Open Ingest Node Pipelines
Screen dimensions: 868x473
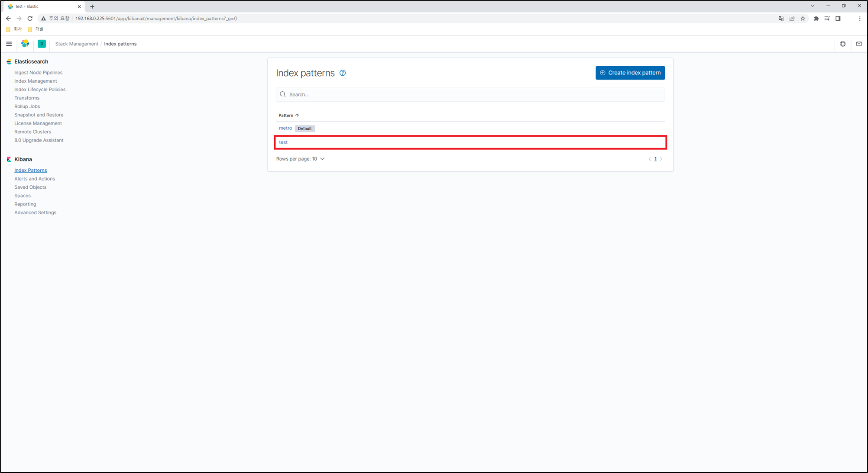(x=38, y=73)
